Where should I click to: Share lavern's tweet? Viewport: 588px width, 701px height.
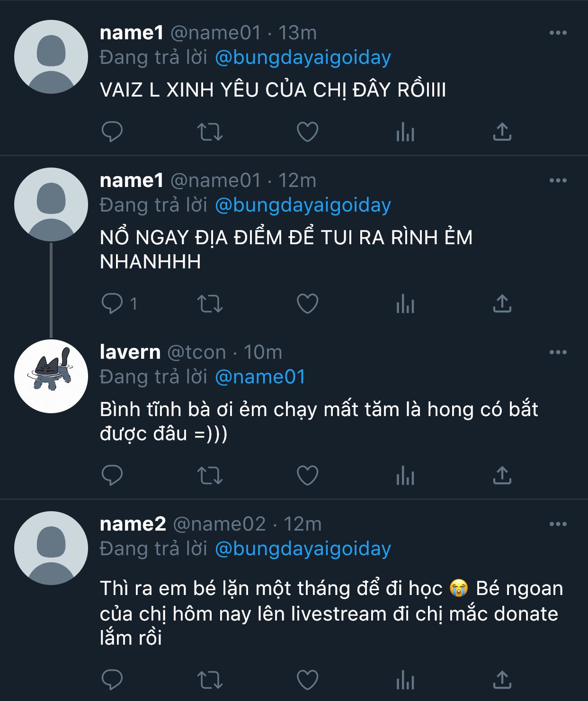coord(502,476)
